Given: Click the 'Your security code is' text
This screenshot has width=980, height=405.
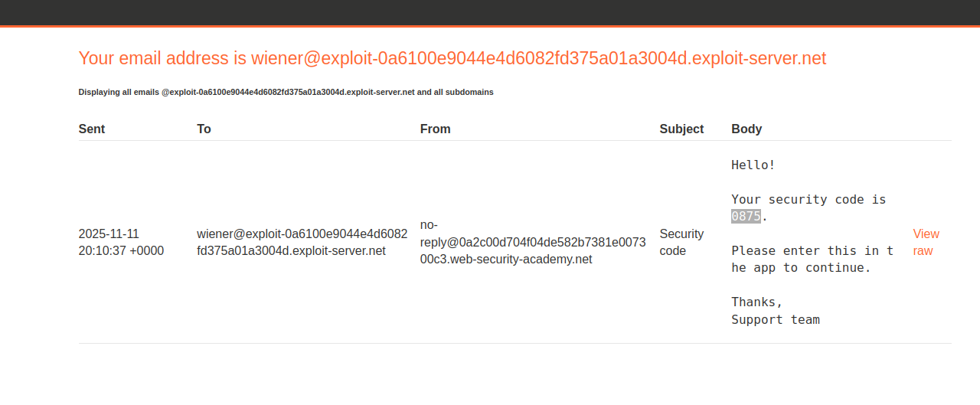Looking at the screenshot, I should (808, 200).
